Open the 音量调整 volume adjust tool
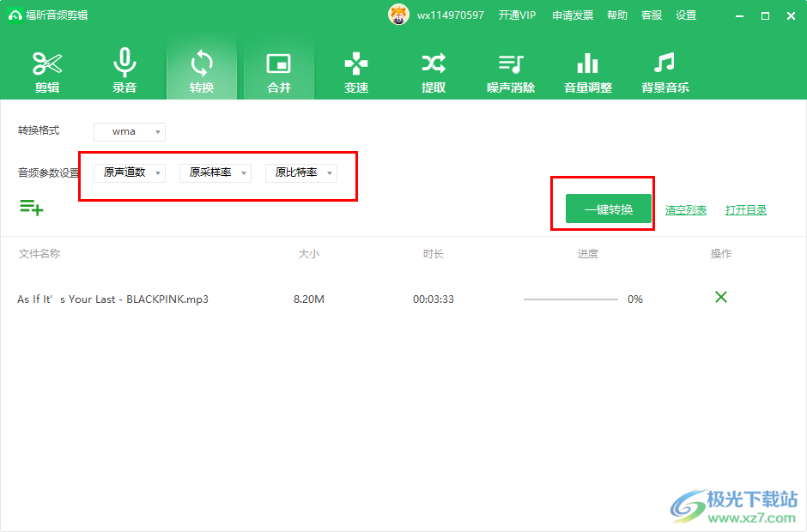Screen dimensions: 807x532 (588, 71)
